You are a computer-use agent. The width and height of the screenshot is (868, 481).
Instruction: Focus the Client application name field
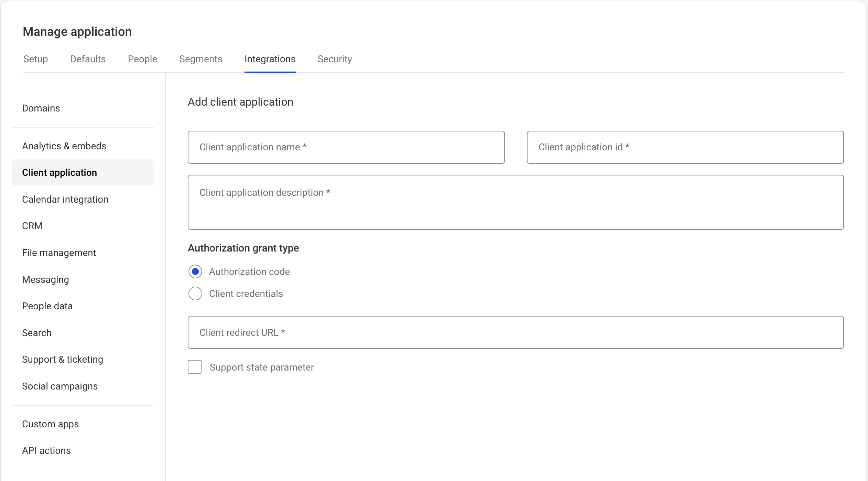click(x=346, y=147)
